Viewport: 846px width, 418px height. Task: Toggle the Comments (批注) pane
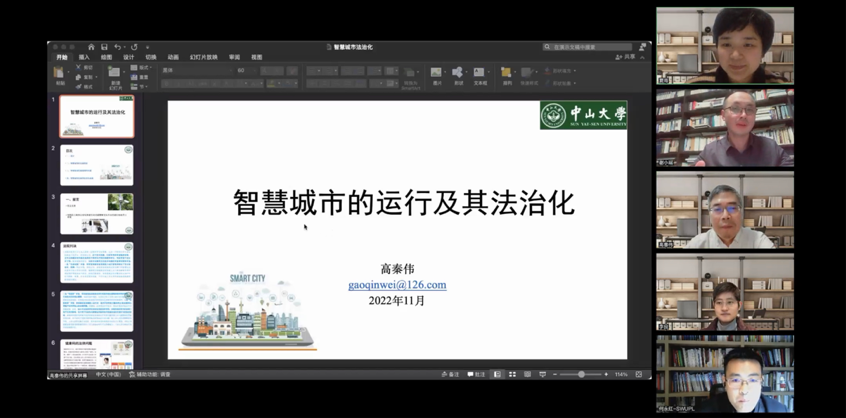coord(476,374)
